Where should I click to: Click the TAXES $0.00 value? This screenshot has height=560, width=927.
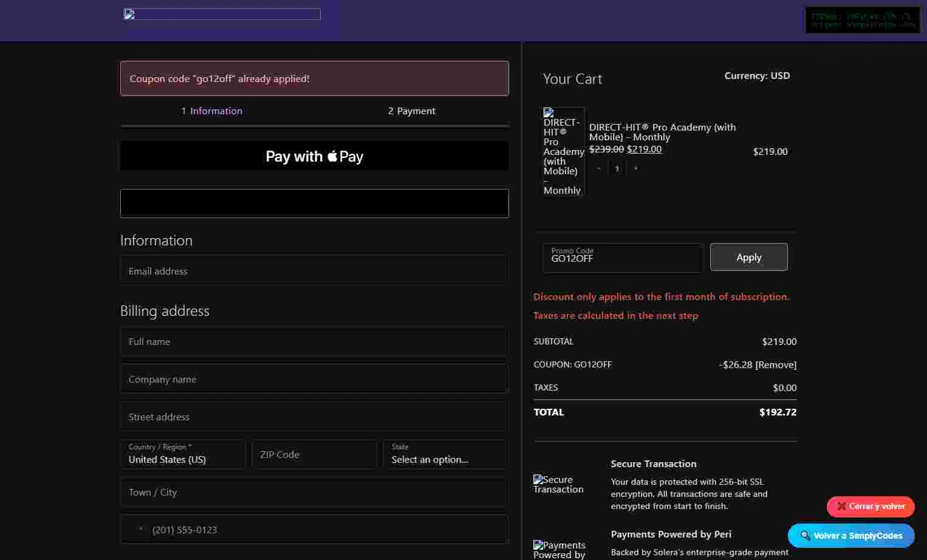tap(785, 388)
